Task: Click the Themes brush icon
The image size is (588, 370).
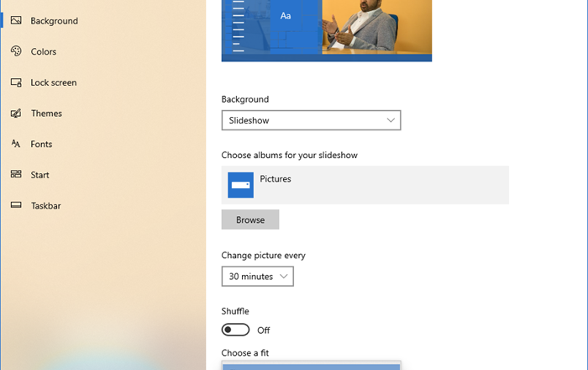Action: (x=16, y=113)
